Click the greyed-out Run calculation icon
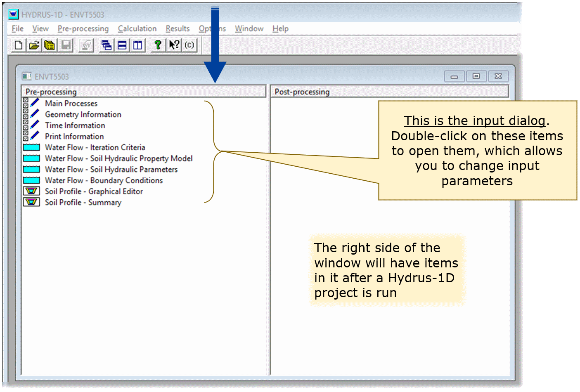Screen dimensions: 580x392 [x=86, y=45]
